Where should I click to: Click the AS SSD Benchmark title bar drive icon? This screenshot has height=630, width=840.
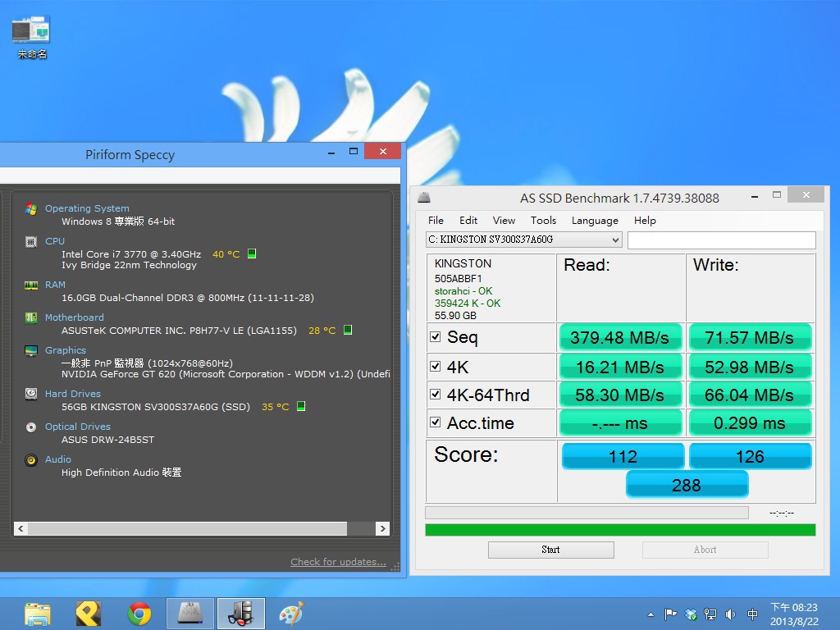click(424, 198)
